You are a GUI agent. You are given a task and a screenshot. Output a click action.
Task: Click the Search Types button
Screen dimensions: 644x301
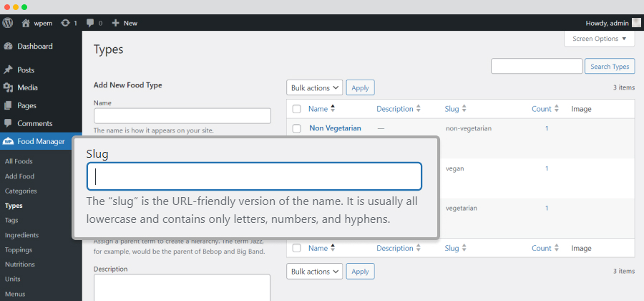[610, 66]
